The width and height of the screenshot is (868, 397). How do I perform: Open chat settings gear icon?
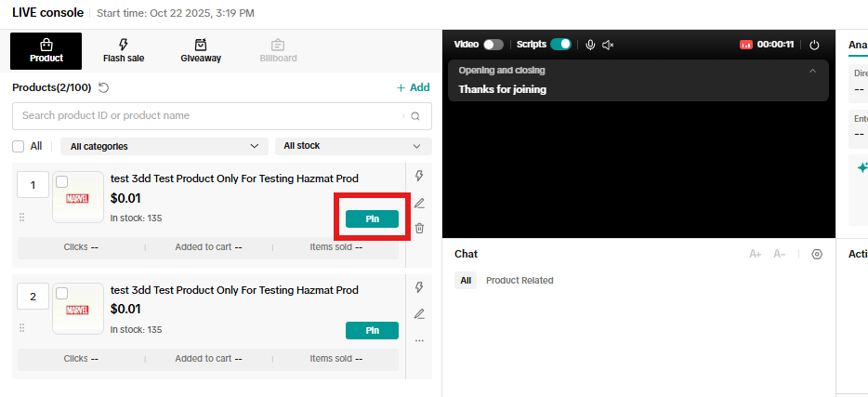[817, 254]
